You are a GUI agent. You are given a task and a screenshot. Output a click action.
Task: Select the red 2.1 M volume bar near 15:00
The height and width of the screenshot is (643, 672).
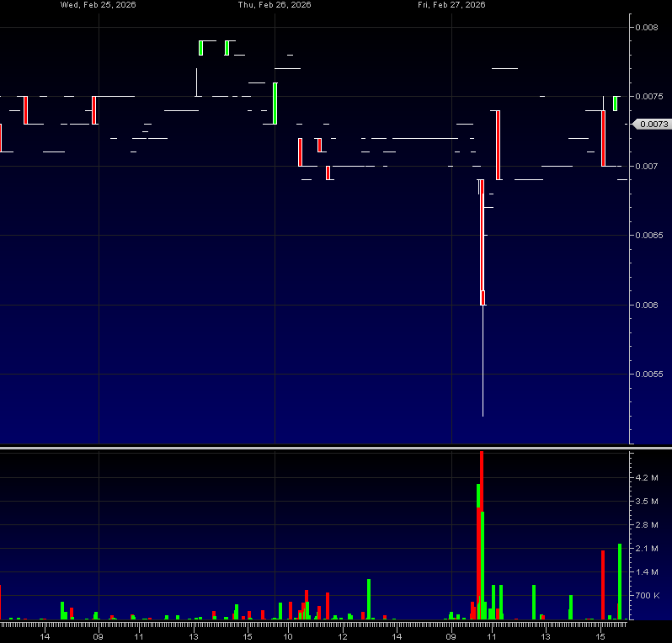pyautogui.click(x=603, y=585)
